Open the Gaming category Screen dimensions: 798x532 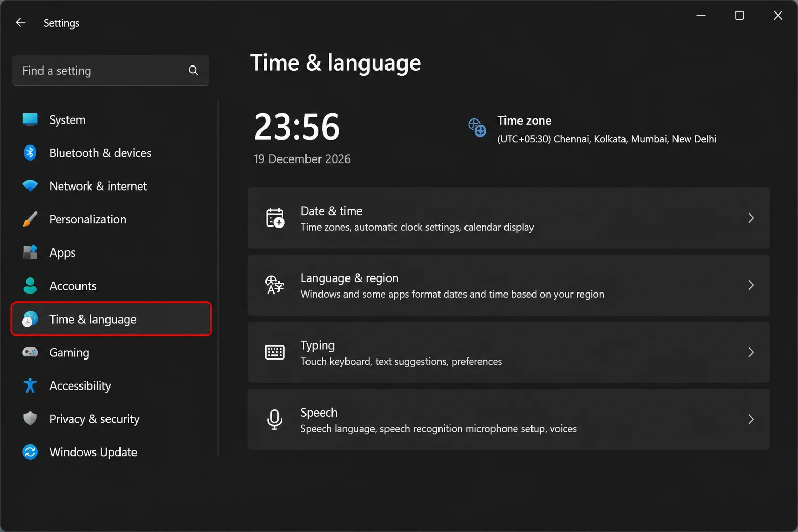[111, 352]
